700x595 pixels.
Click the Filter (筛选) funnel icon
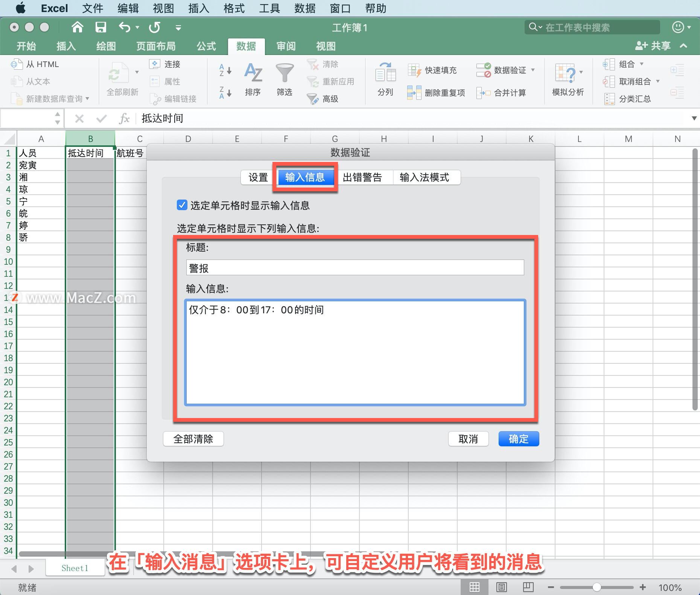coord(285,73)
